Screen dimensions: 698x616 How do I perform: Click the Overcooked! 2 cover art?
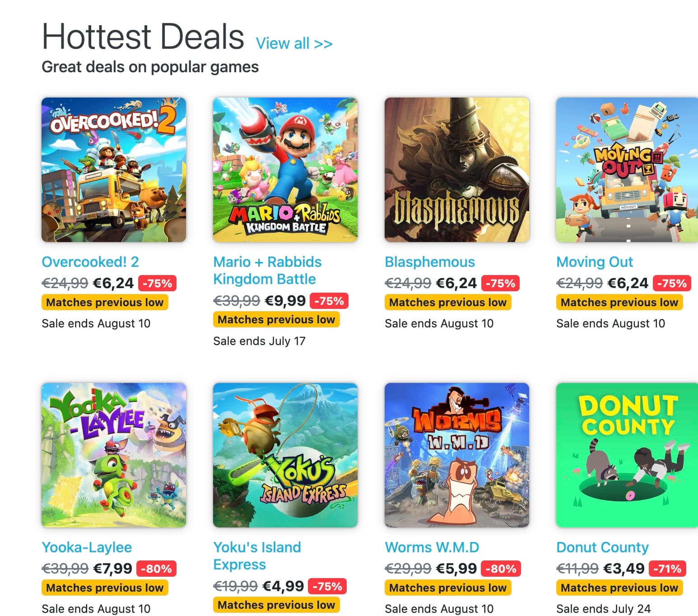113,170
